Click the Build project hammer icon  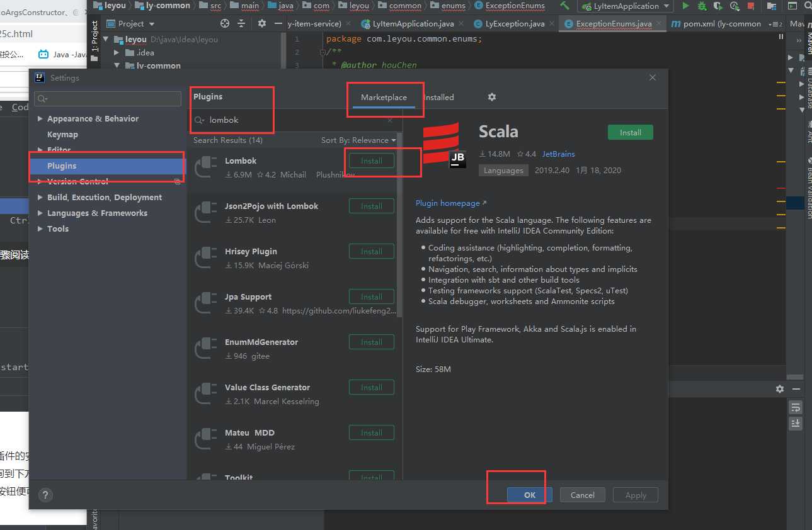564,6
